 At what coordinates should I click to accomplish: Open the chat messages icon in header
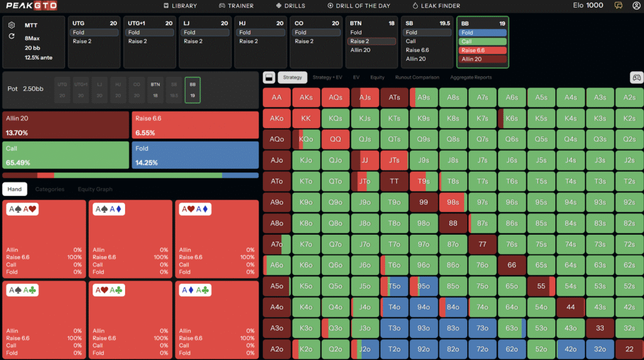pos(618,6)
